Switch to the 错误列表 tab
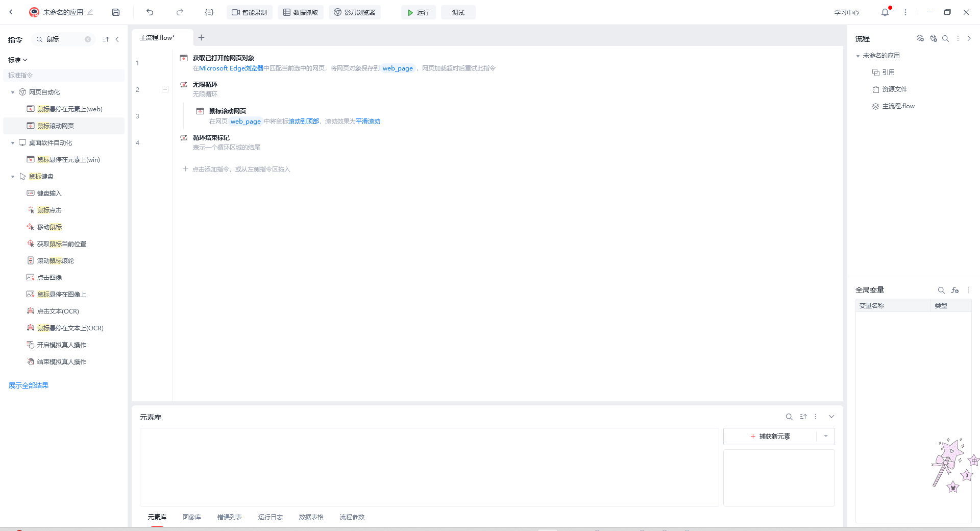 pos(230,517)
